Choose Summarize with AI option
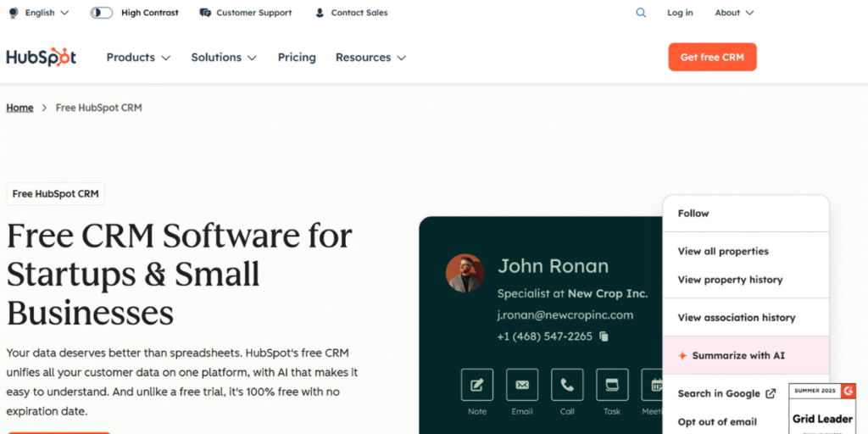The width and height of the screenshot is (868, 434). point(746,355)
